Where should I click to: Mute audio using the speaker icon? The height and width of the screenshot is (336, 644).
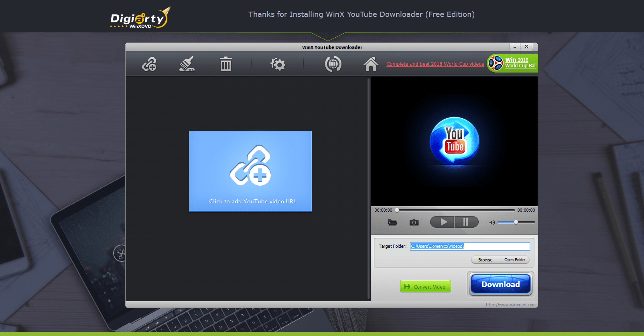[x=492, y=223]
